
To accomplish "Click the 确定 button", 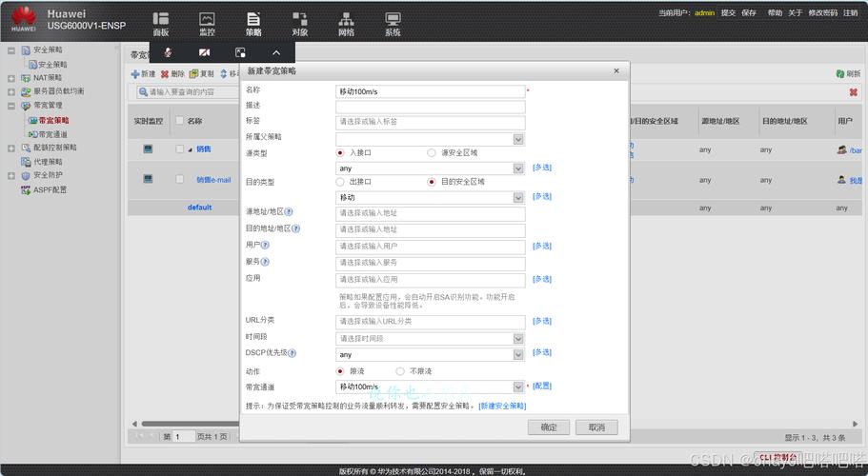I will click(x=549, y=427).
